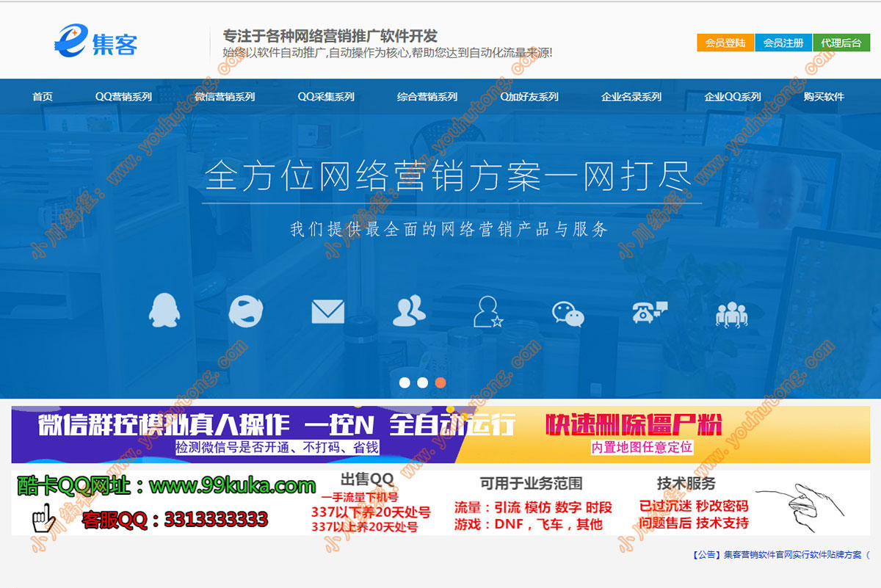Open the 首页 menu item
The width and height of the screenshot is (881, 588).
click(43, 97)
